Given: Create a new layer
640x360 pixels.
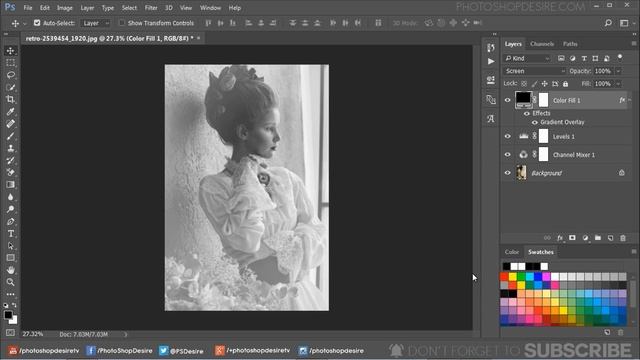Looking at the screenshot, I should tap(611, 238).
